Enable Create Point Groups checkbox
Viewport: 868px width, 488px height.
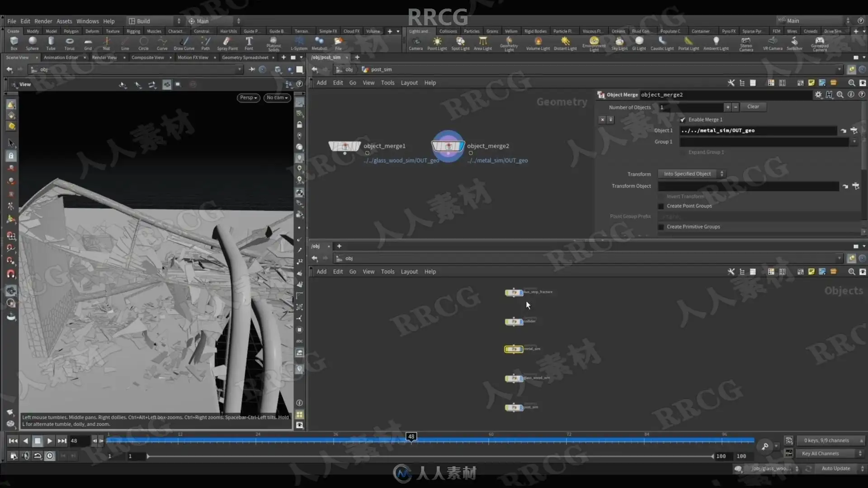click(661, 206)
